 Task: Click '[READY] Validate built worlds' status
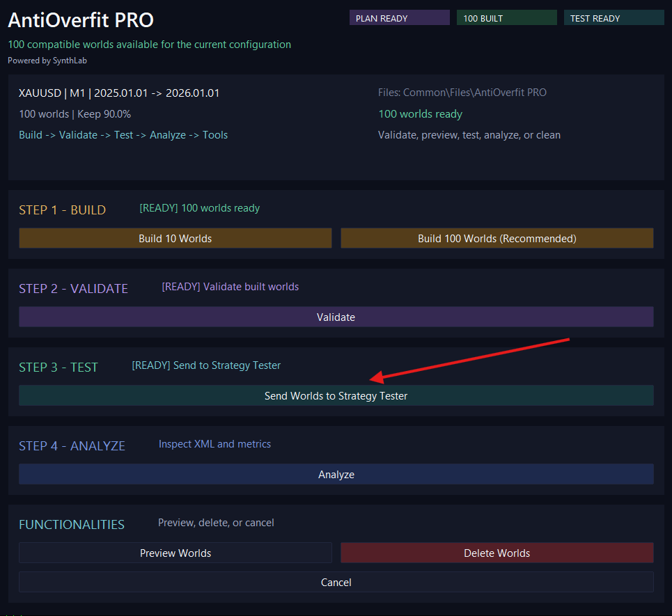tap(230, 287)
